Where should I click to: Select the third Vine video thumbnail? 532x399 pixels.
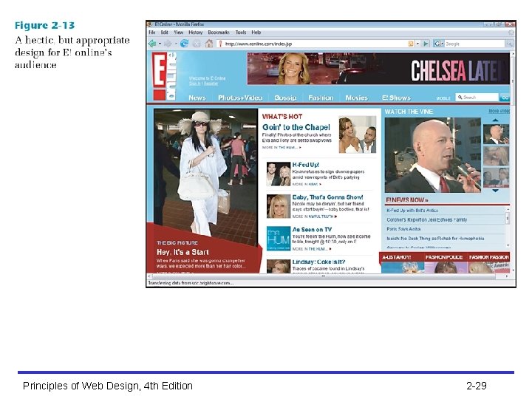pos(496,177)
